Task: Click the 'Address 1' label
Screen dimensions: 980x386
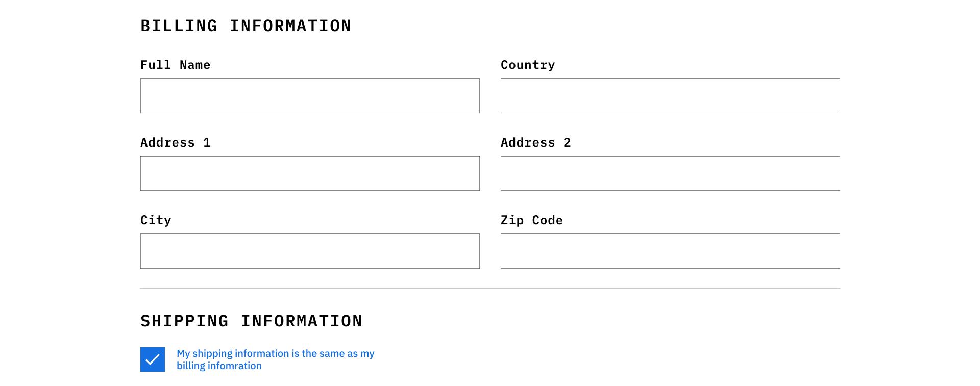Action: (175, 142)
